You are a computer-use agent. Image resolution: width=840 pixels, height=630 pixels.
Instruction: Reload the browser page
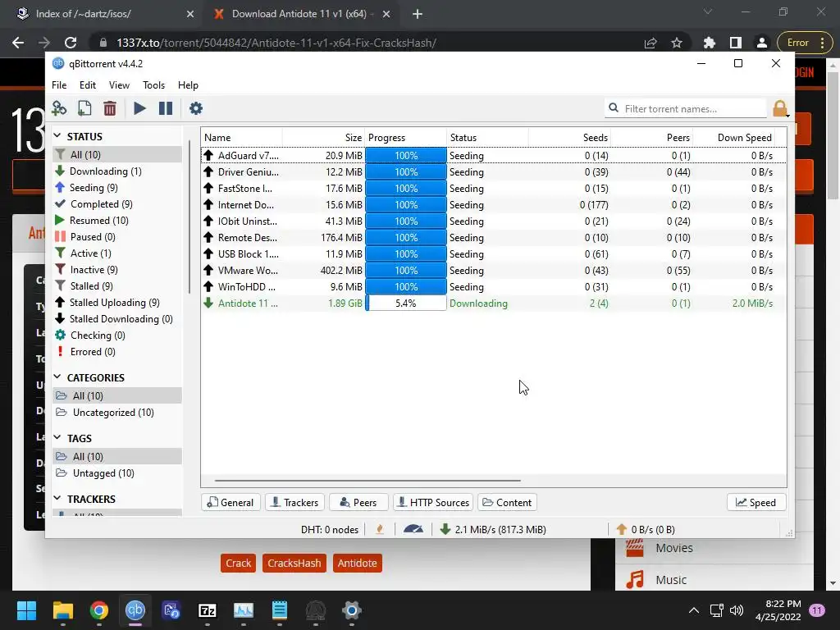(x=71, y=43)
